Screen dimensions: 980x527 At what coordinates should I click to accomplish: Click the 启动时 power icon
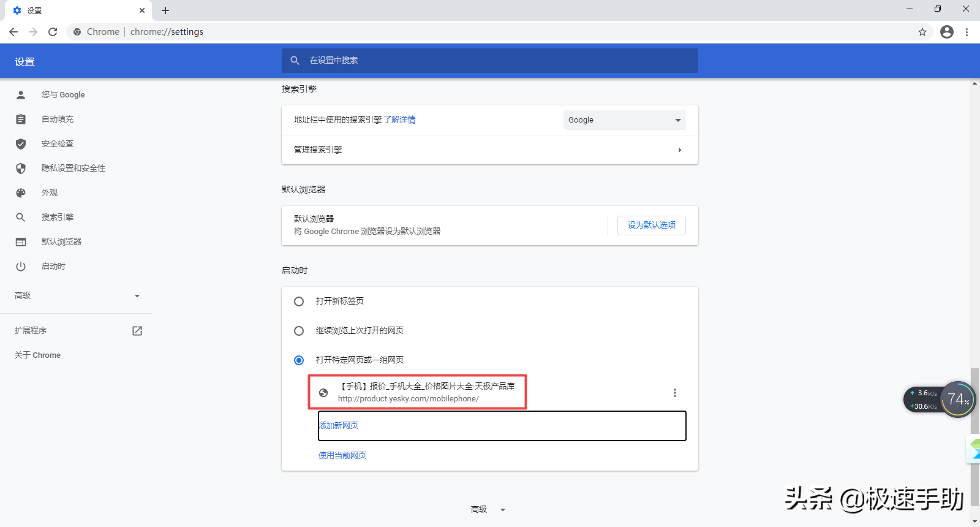[x=21, y=266]
